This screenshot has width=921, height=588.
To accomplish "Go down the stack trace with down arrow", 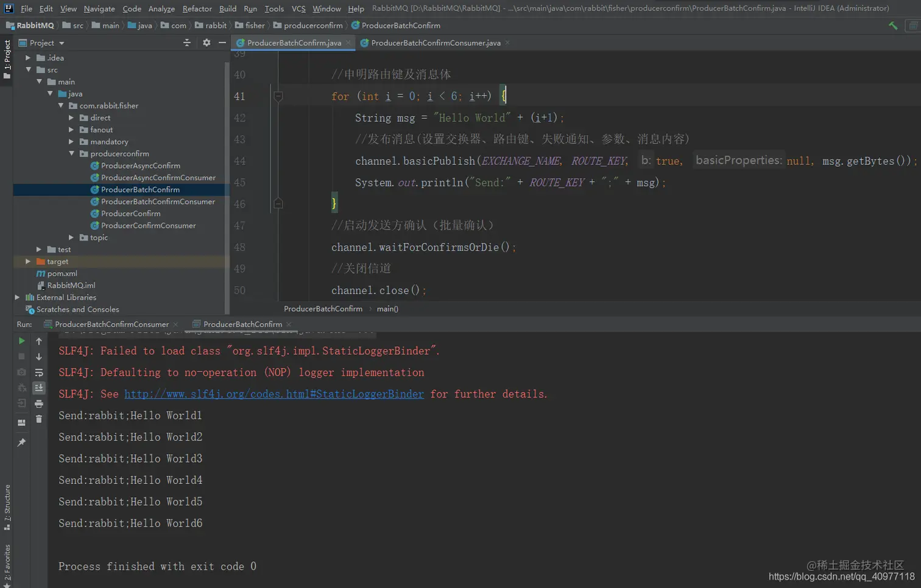I will (39, 357).
